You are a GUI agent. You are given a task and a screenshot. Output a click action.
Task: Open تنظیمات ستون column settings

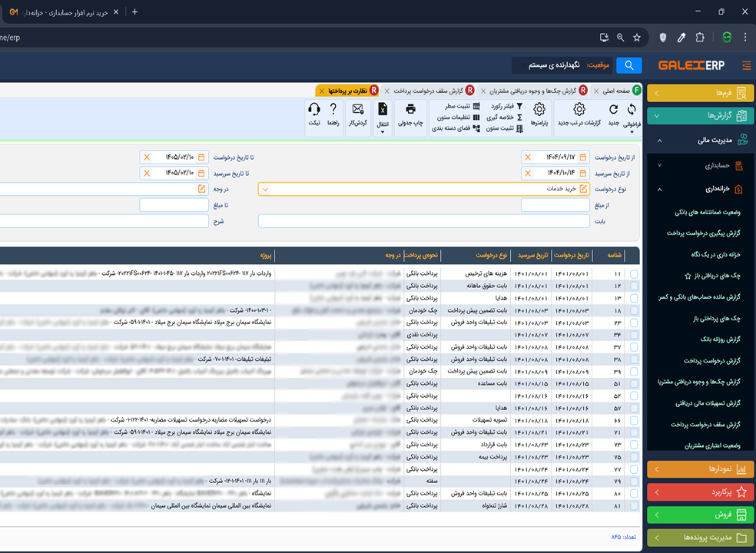(476, 118)
